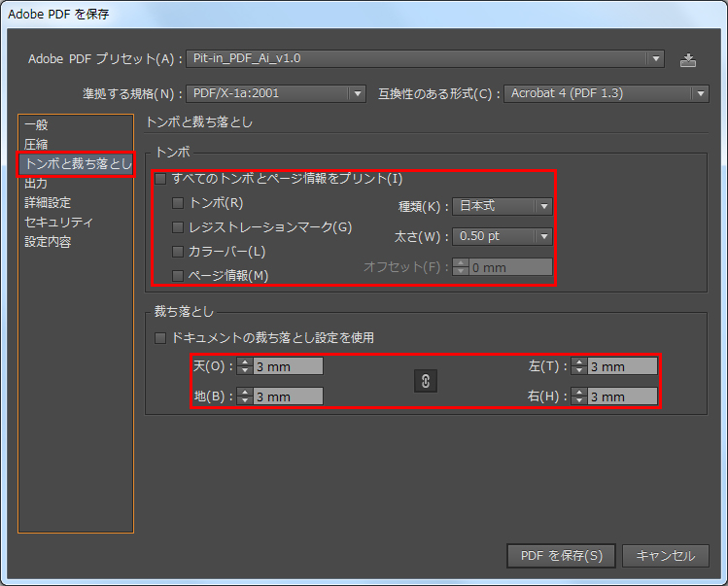Toggle the bleed link chain icon
Image resolution: width=728 pixels, height=586 pixels.
click(426, 381)
